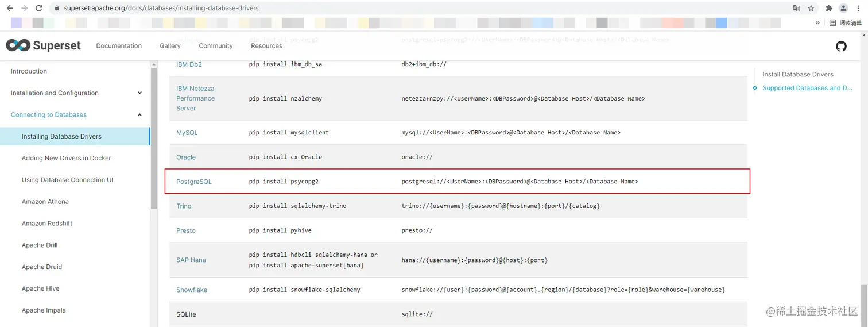
Task: Open Adding New Drivers in Docker
Action: coord(67,158)
